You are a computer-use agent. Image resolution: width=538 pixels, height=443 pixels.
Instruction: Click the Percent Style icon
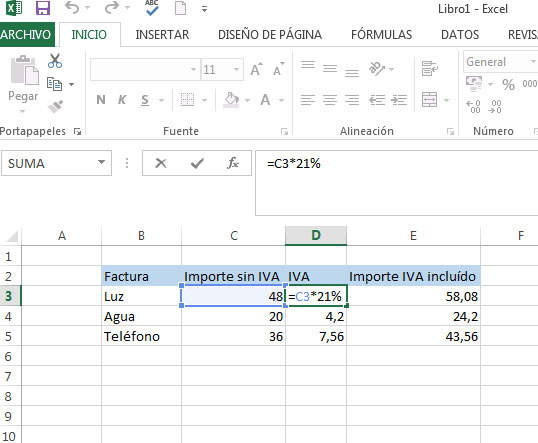(508, 84)
